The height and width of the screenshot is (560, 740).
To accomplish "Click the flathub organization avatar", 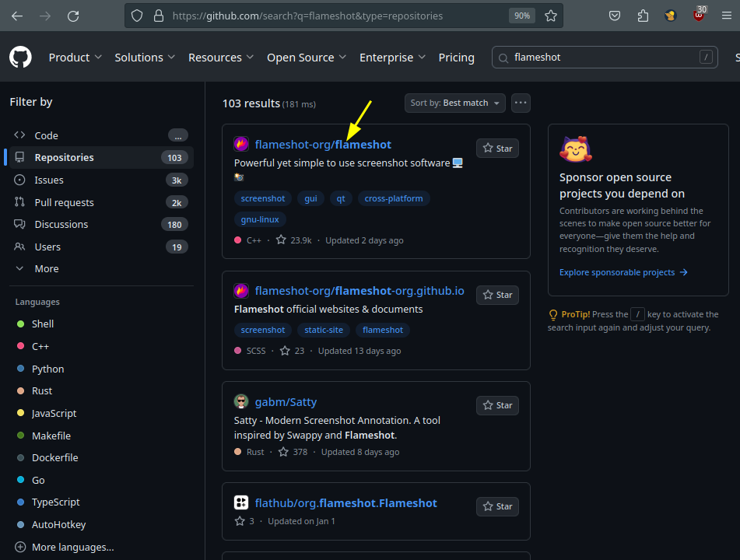I will pyautogui.click(x=241, y=502).
